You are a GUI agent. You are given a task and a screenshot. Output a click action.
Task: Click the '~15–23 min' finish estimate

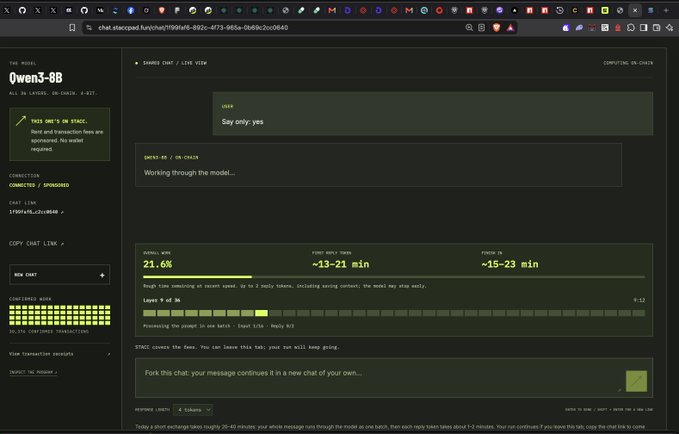pos(510,264)
